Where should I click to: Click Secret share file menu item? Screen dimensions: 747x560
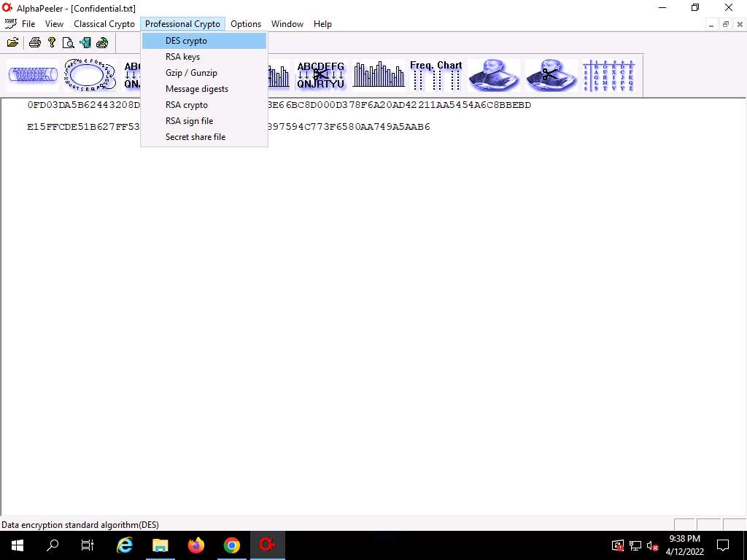[196, 137]
